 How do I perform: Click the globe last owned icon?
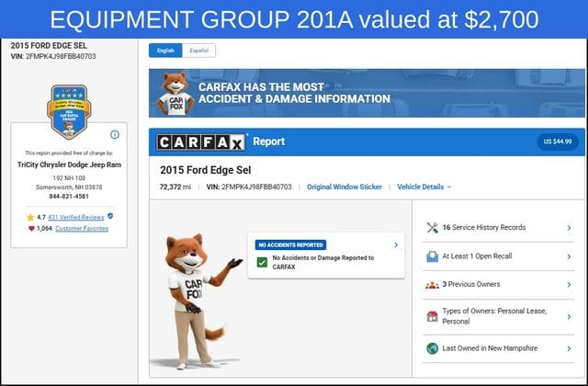click(433, 348)
